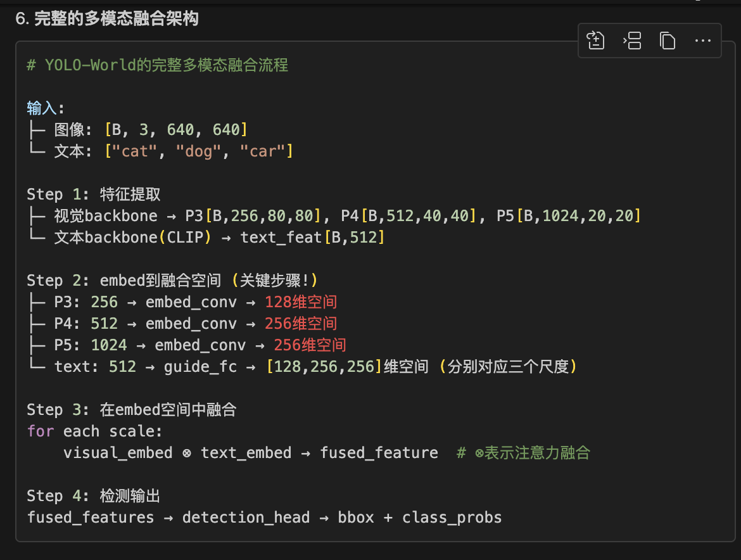This screenshot has height=560, width=741.
Task: Click the 视觉backbone line
Action: [x=334, y=216]
